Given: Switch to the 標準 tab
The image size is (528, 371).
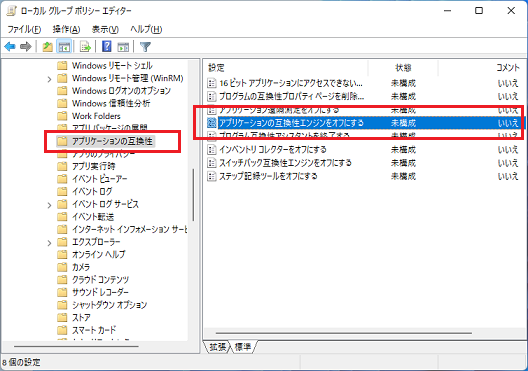Looking at the screenshot, I should (x=243, y=347).
